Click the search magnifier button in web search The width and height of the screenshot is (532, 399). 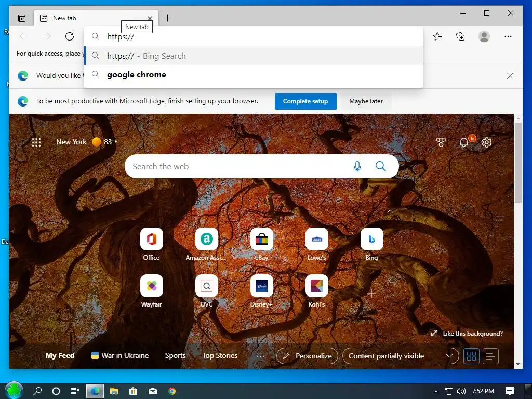click(x=381, y=166)
